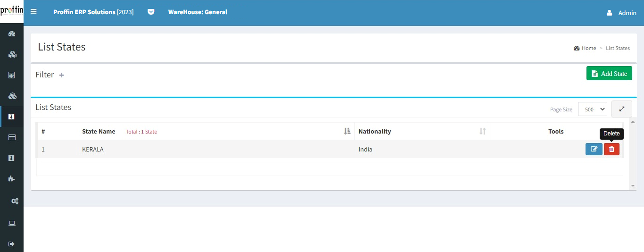This screenshot has height=252, width=644.
Task: Click the table's scroll down arrow
Action: (633, 186)
